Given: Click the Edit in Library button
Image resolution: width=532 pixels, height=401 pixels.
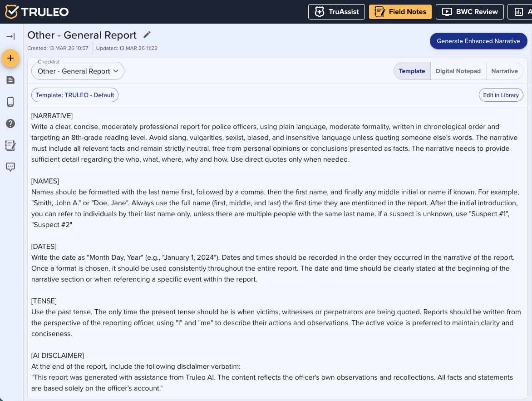Looking at the screenshot, I should click(501, 95).
